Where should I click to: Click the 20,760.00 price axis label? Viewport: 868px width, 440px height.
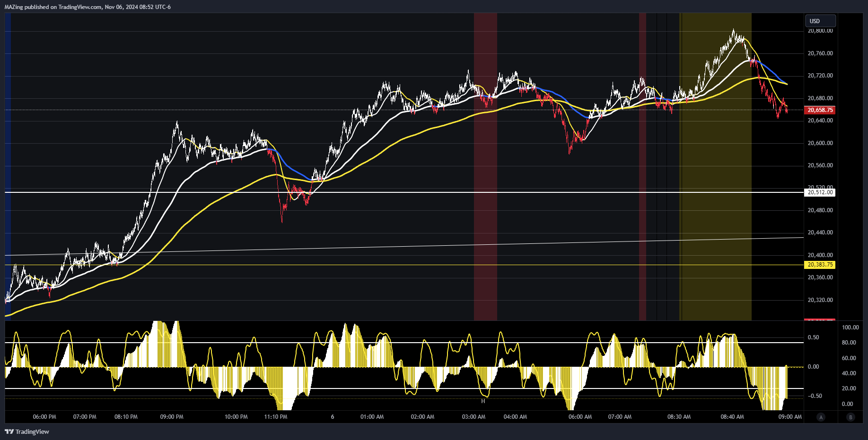pyautogui.click(x=820, y=53)
